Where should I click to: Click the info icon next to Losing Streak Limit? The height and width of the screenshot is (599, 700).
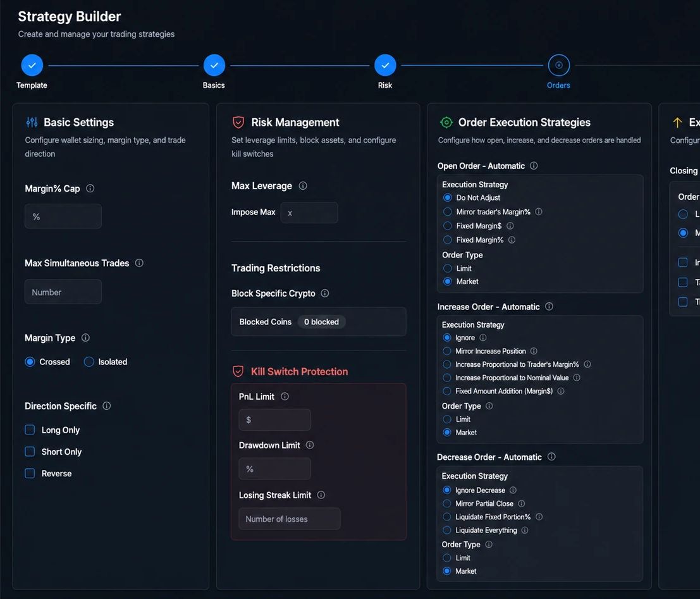click(321, 495)
